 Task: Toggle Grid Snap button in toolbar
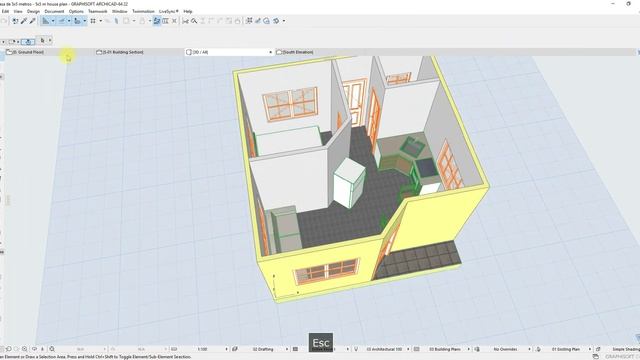coord(93,21)
